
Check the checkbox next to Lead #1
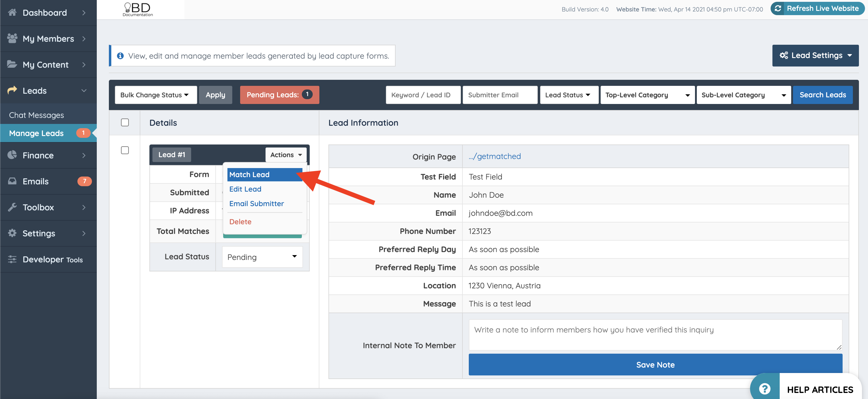tap(125, 151)
